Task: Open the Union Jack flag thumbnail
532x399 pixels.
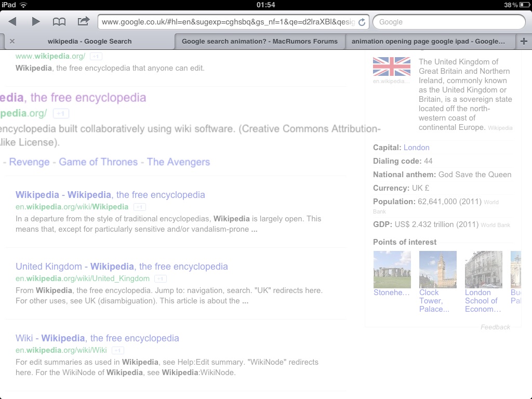Action: click(x=392, y=66)
